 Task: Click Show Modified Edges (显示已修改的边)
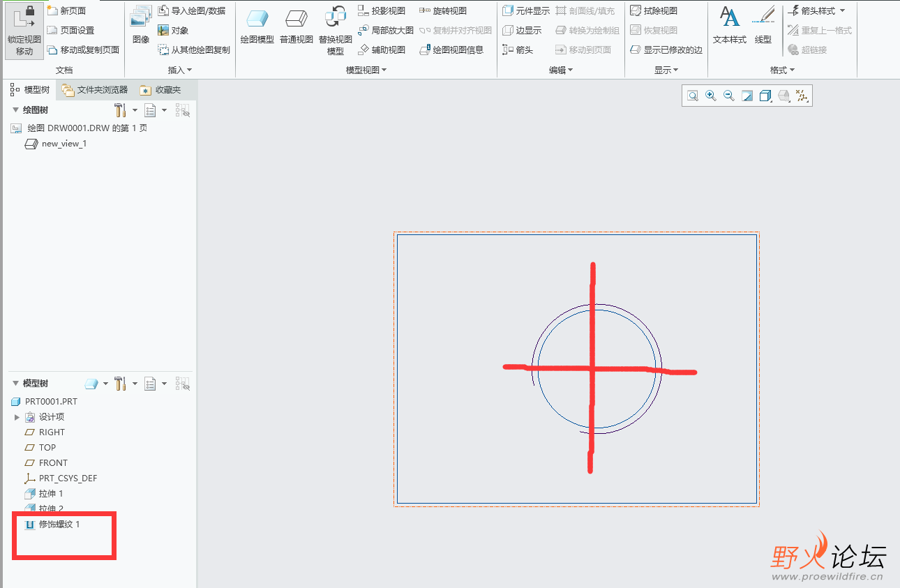666,50
